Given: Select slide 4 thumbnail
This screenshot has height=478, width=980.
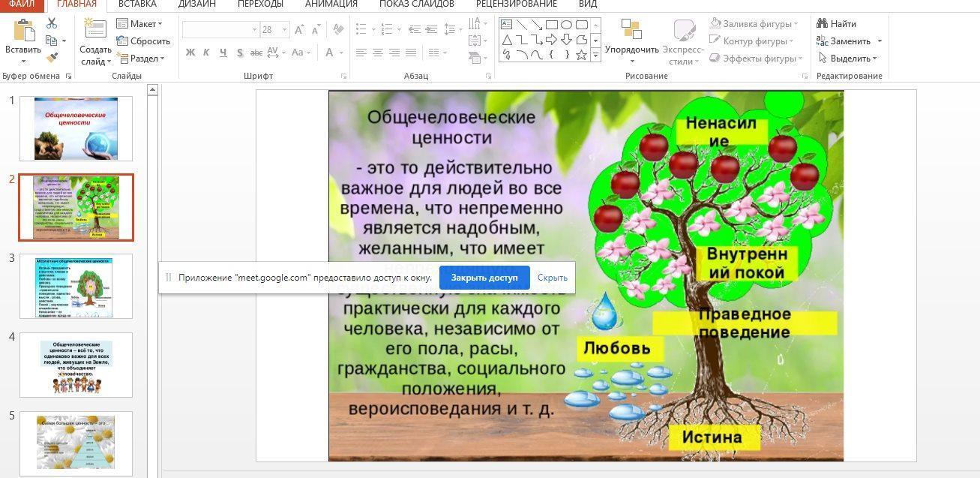Looking at the screenshot, I should (x=76, y=365).
